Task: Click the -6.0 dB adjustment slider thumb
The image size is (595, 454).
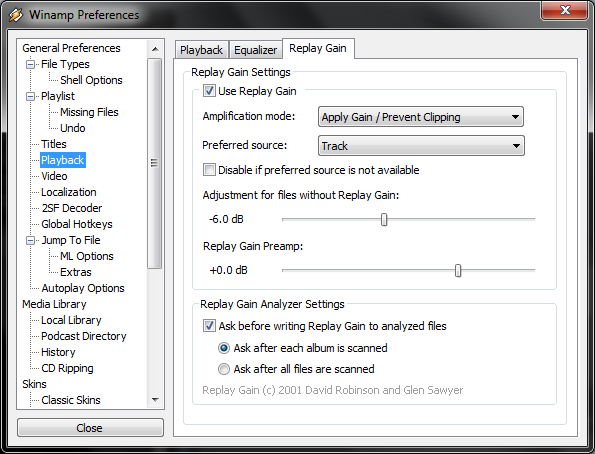Action: [384, 219]
